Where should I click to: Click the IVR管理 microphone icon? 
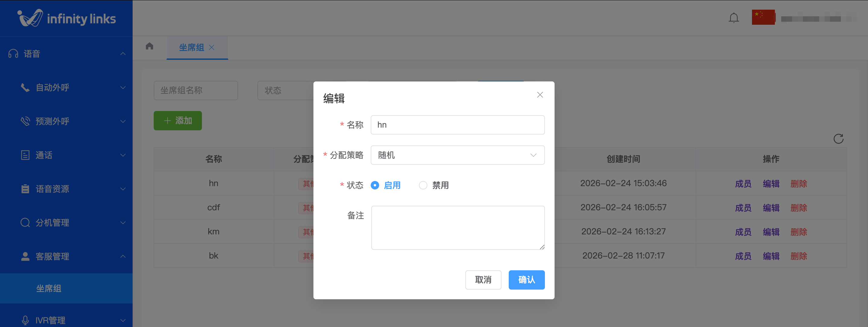pyautogui.click(x=25, y=320)
